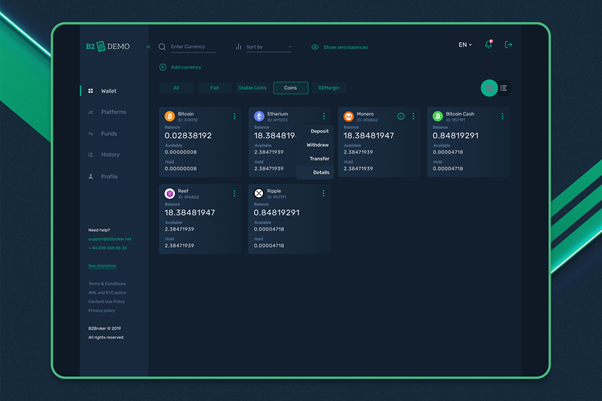Select the All filter tab

pyautogui.click(x=176, y=88)
